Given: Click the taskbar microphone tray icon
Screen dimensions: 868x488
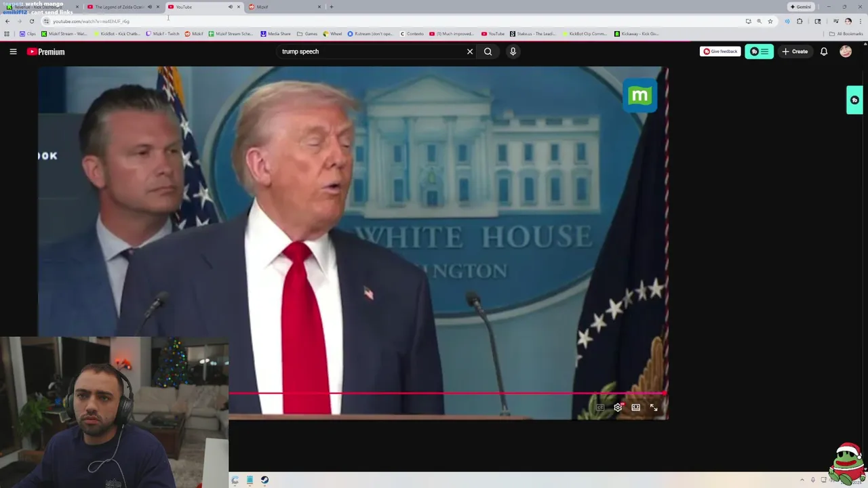Looking at the screenshot, I should click(x=812, y=480).
